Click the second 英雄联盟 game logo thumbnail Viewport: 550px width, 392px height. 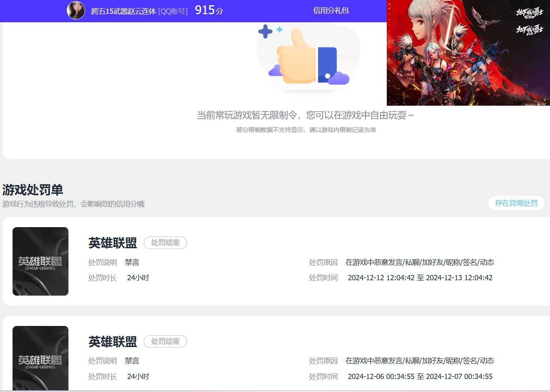coord(41,358)
